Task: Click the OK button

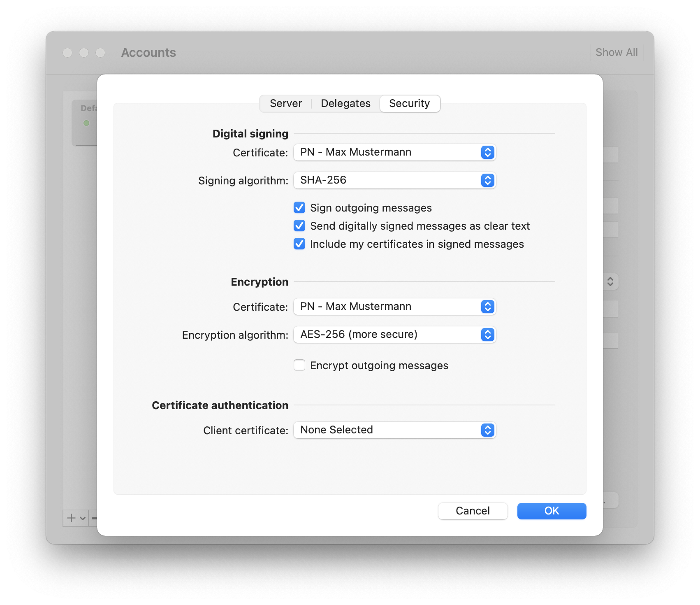Action: 552,511
